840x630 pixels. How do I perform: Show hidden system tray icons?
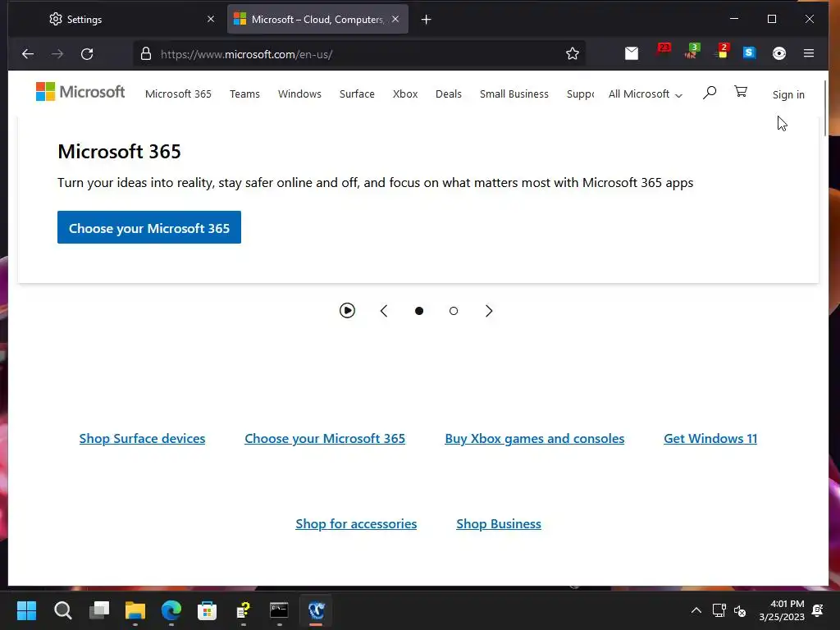click(696, 610)
